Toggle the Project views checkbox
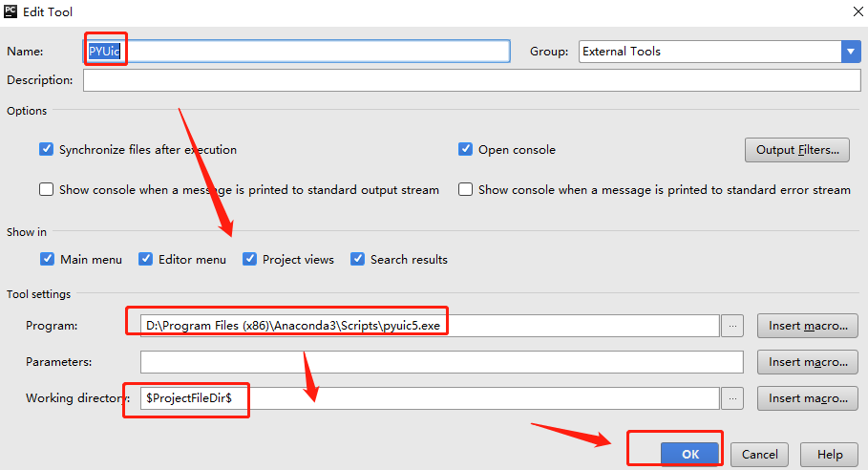Viewport: 868px width, 470px height. coord(249,259)
